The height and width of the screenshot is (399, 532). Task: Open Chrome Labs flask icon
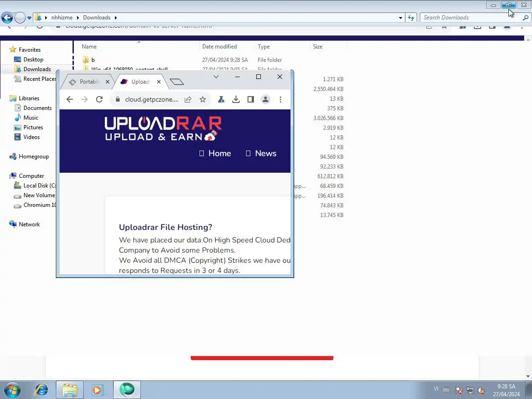[x=221, y=99]
